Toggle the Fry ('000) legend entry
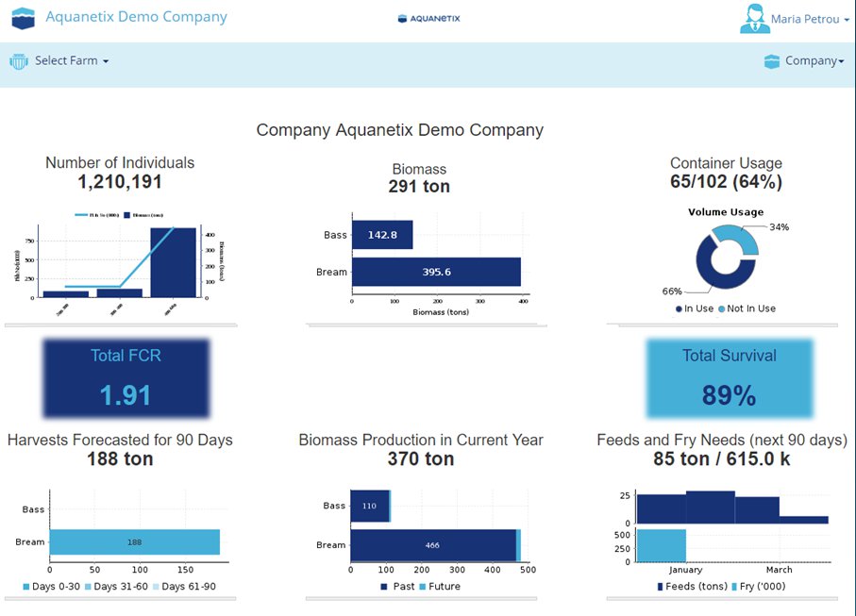Viewport: 856px width, 616px height. (x=758, y=587)
